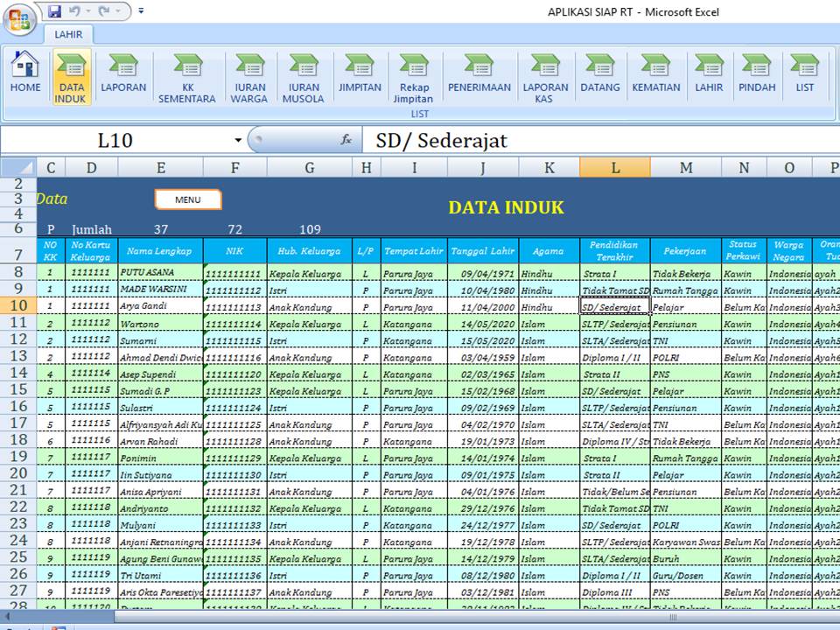Click the HOME ribbon icon

click(24, 72)
